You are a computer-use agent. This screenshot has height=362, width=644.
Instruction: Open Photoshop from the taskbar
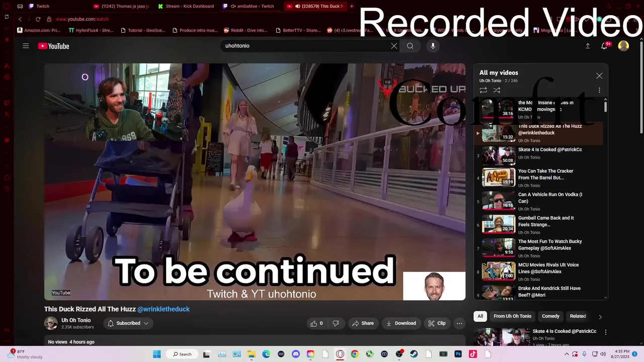(458, 354)
